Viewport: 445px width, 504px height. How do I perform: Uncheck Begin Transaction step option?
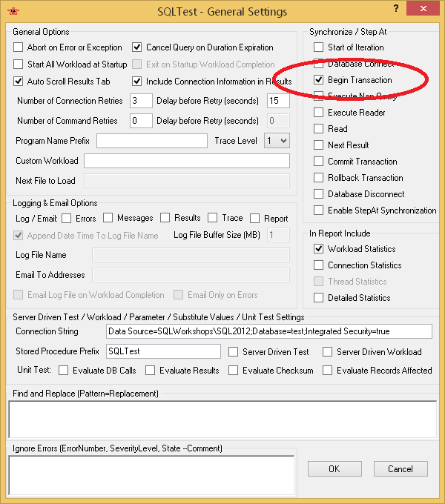tap(319, 80)
